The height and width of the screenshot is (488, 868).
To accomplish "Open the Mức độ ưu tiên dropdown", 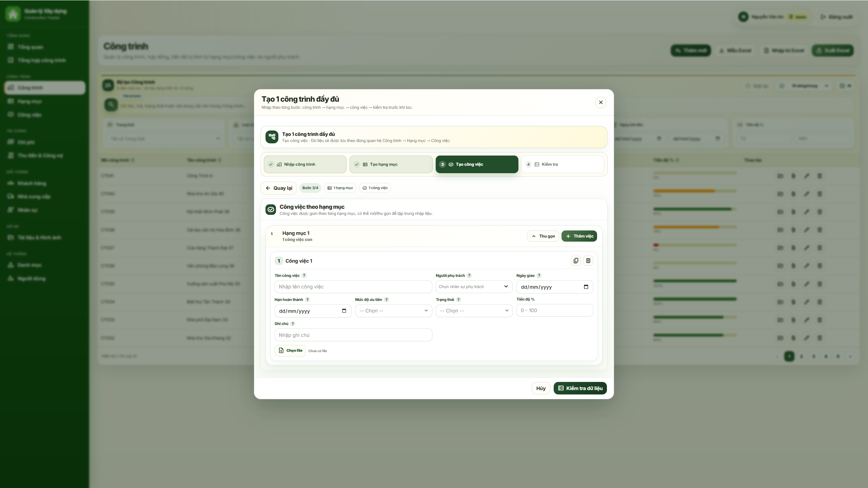I will [x=394, y=311].
